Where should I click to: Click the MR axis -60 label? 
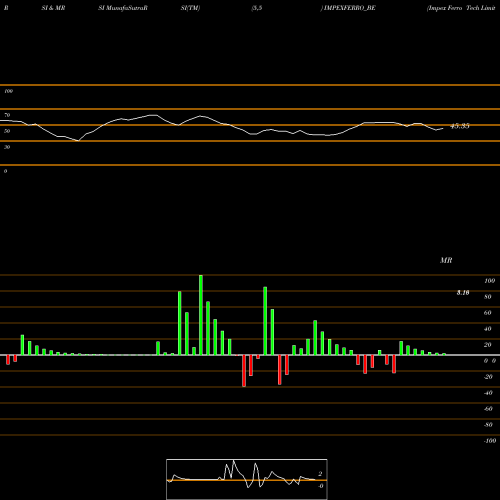click(x=488, y=409)
